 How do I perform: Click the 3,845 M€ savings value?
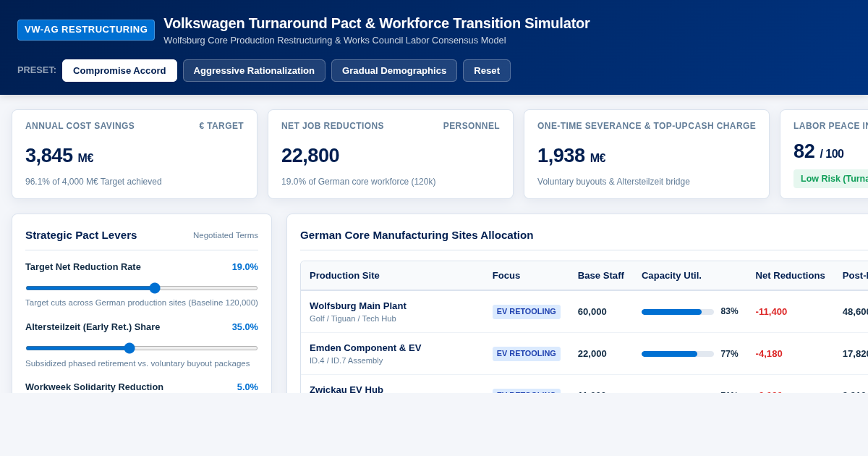[59, 156]
